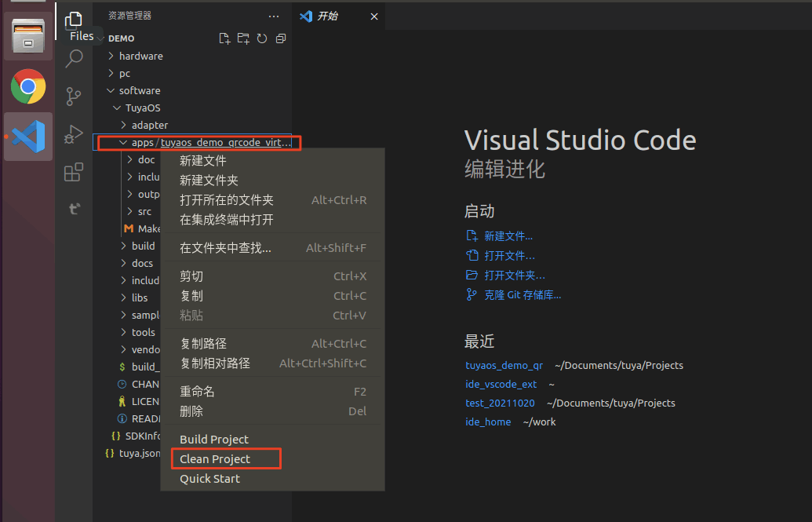The width and height of the screenshot is (812, 522).
Task: Open recent project ide_home
Action: (488, 422)
